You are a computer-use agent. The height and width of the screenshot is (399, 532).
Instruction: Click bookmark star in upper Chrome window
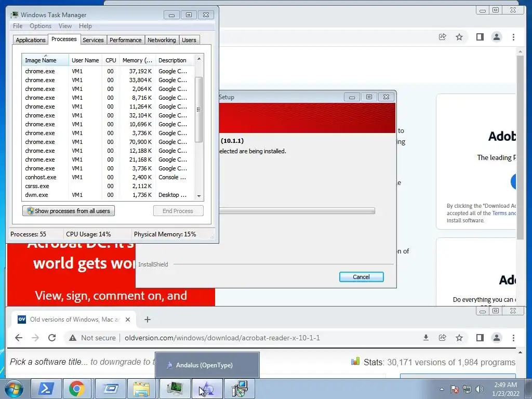pos(459,37)
